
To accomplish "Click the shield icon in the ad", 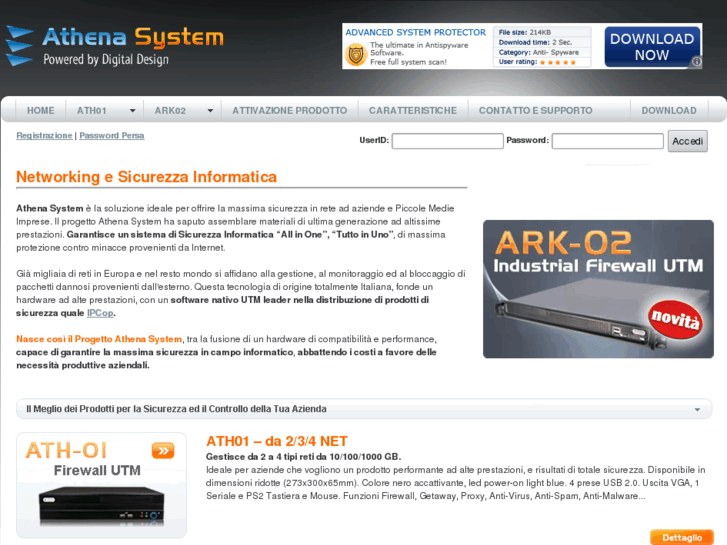I will tap(356, 55).
